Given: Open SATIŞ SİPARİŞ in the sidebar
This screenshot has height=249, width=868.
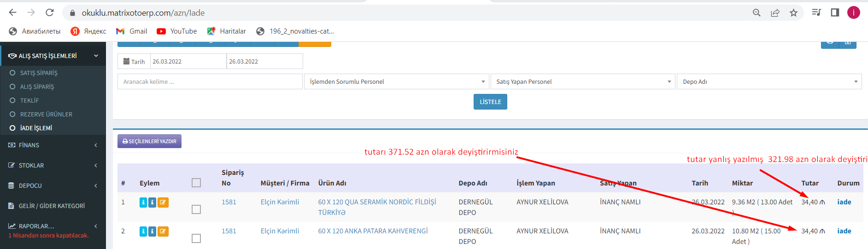Looking at the screenshot, I should tap(39, 73).
